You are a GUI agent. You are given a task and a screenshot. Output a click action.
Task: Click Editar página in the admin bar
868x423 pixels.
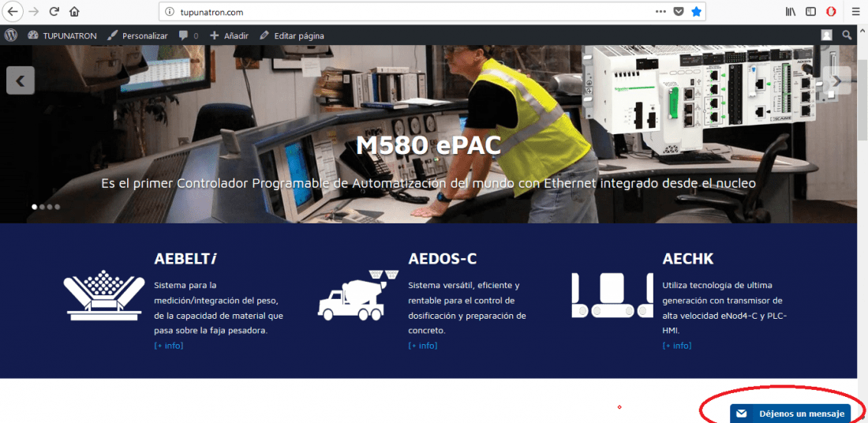[292, 36]
